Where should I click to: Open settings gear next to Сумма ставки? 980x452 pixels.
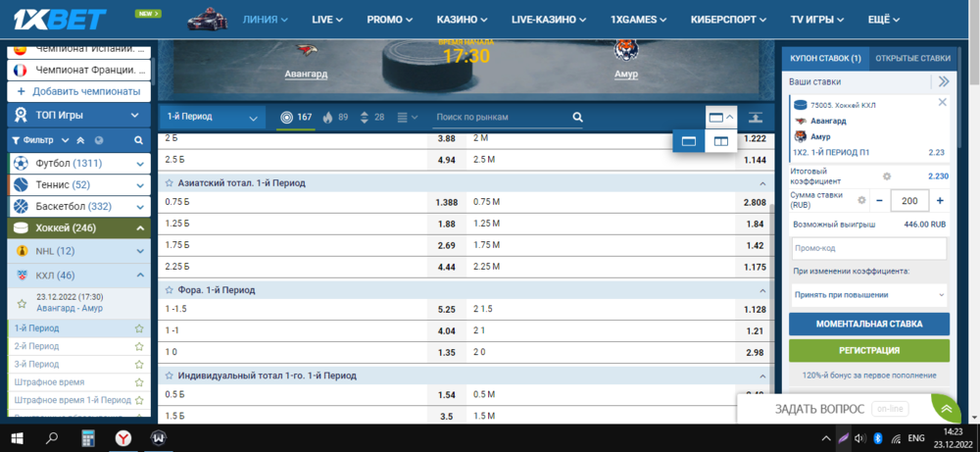[x=861, y=200]
